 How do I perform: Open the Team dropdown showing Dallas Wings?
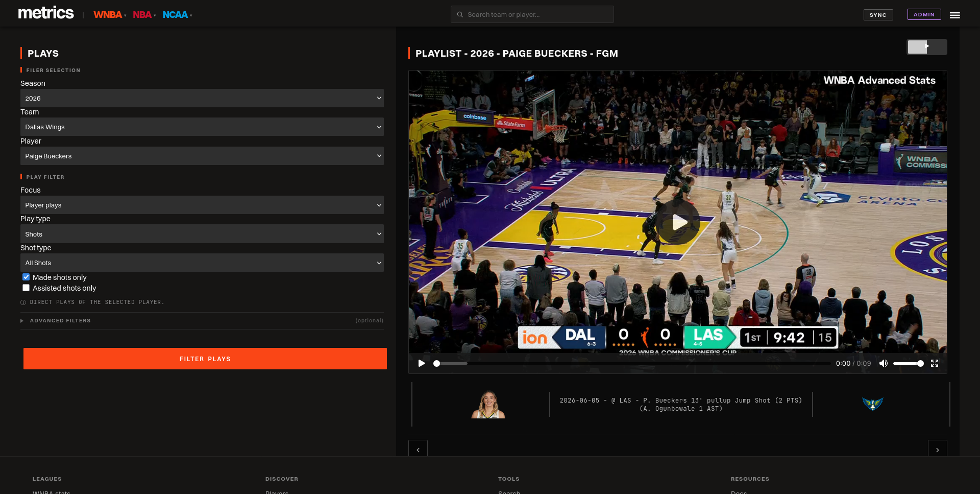click(x=202, y=127)
